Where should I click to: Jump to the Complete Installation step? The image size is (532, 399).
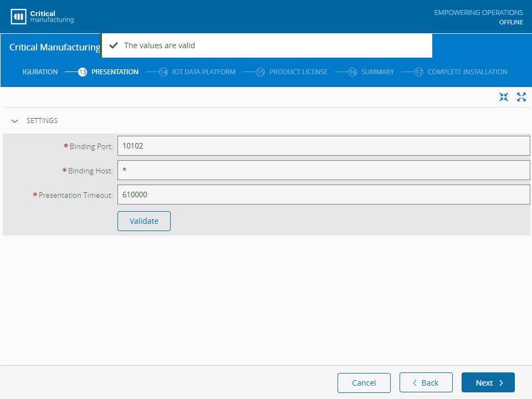[467, 72]
